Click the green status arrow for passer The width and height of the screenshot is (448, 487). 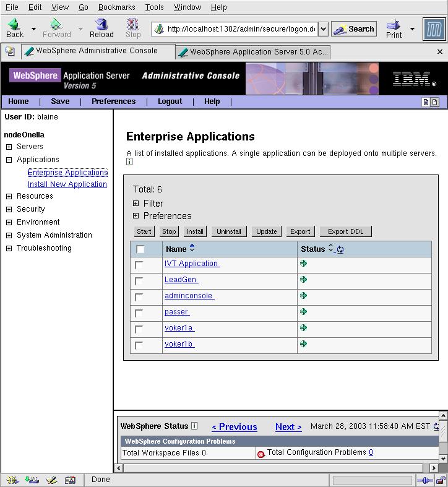click(304, 311)
